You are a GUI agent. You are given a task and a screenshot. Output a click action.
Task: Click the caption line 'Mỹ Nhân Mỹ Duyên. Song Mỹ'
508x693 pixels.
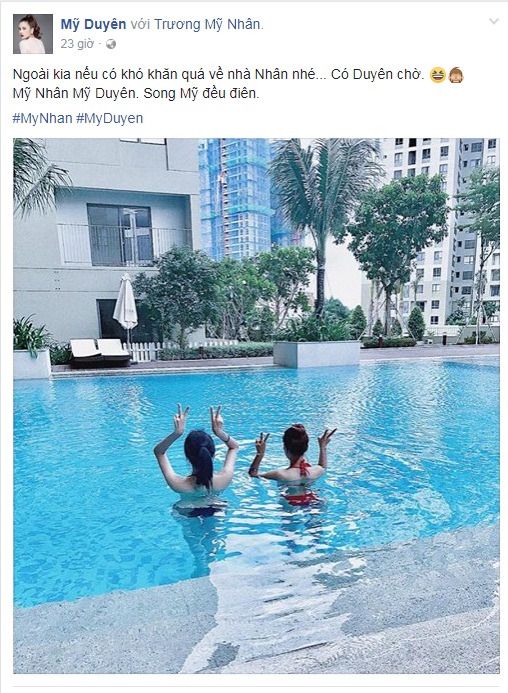(x=136, y=94)
